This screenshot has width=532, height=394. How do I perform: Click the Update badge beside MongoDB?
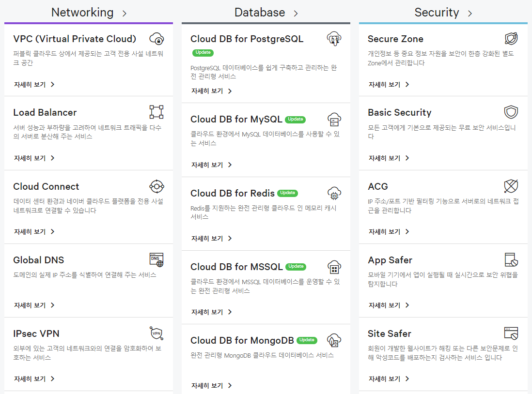pos(307,340)
